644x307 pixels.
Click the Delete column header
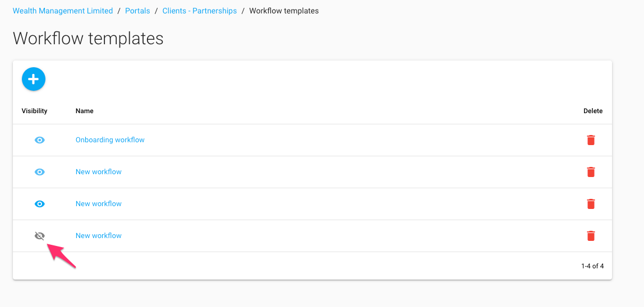pos(593,111)
